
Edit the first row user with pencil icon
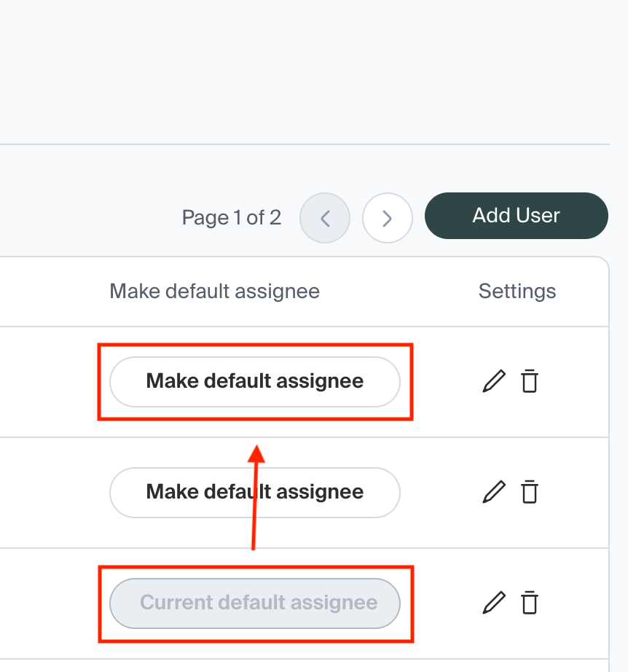[494, 381]
